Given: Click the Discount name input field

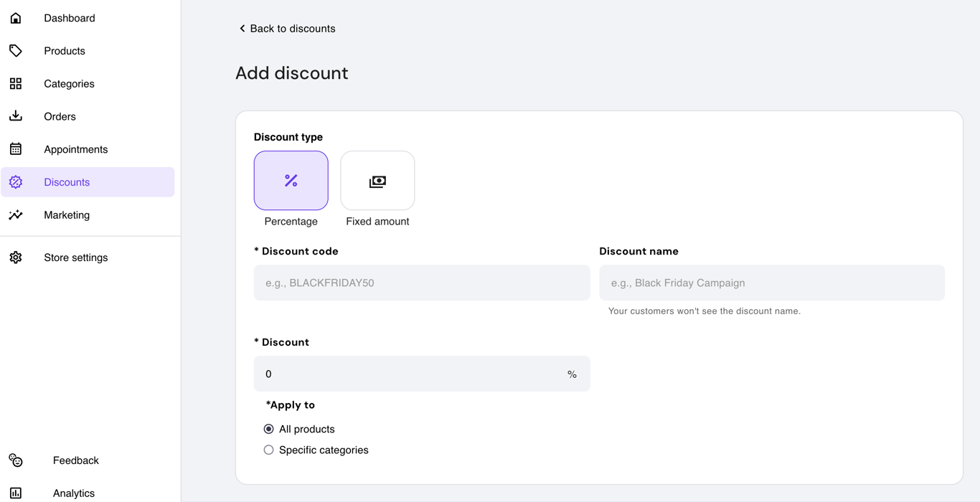Looking at the screenshot, I should click(771, 283).
